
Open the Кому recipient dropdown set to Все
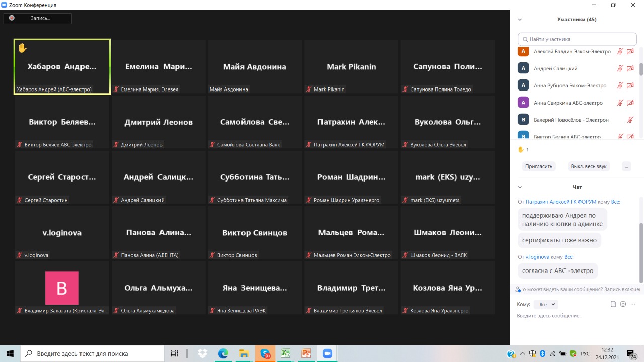coord(547,304)
